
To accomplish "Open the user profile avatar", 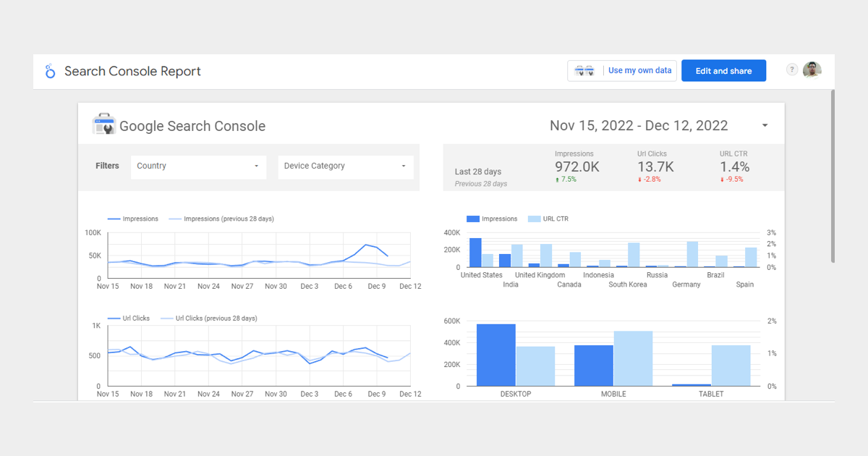I will 812,70.
